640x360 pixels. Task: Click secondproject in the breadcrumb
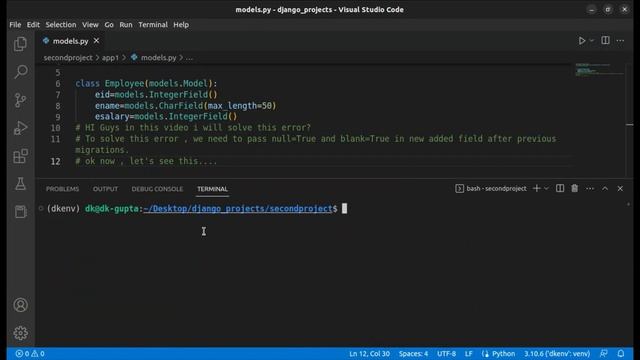coord(68,58)
